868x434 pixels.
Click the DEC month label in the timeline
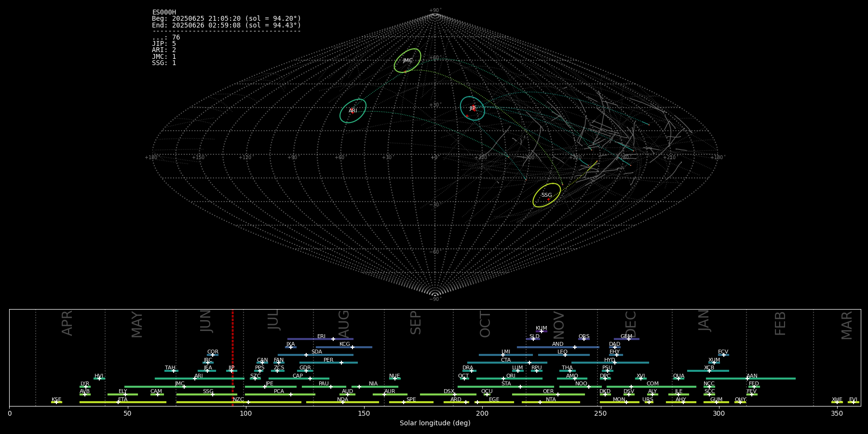[631, 324]
